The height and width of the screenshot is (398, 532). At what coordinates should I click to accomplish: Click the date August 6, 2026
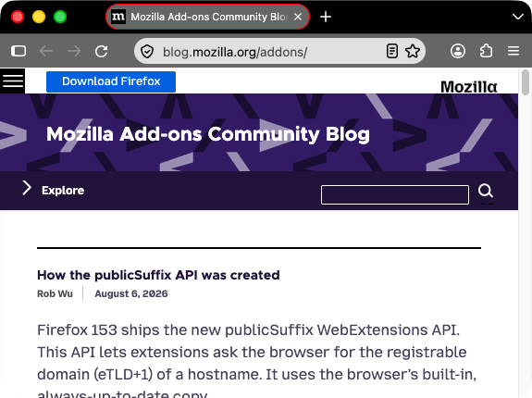click(x=131, y=293)
